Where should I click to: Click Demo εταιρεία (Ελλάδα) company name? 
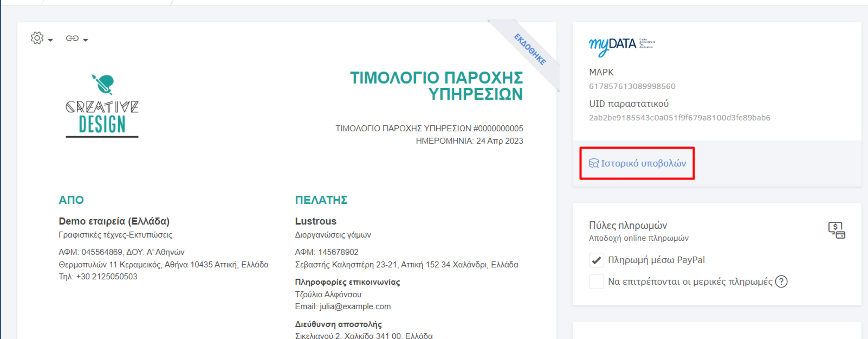[x=114, y=221]
